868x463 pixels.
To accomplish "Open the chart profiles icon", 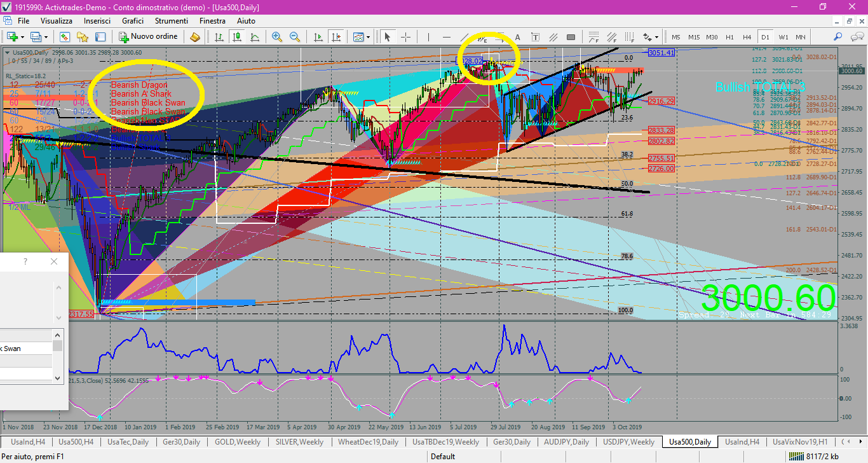I will coord(36,37).
